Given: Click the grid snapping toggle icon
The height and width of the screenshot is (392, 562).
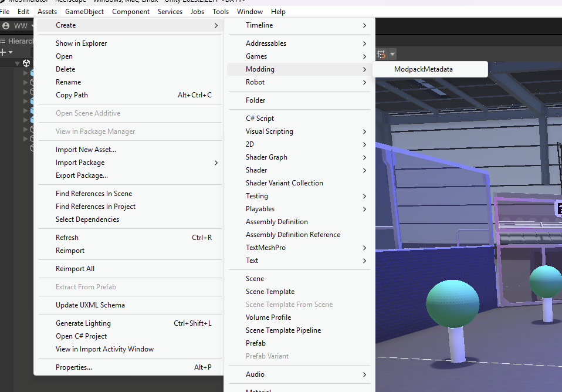Looking at the screenshot, I should tap(381, 55).
